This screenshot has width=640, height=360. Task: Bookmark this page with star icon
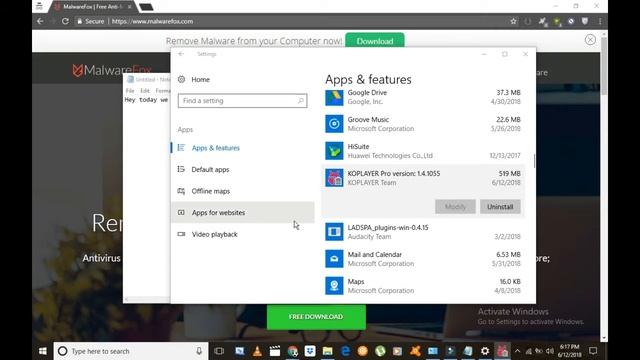(x=513, y=21)
